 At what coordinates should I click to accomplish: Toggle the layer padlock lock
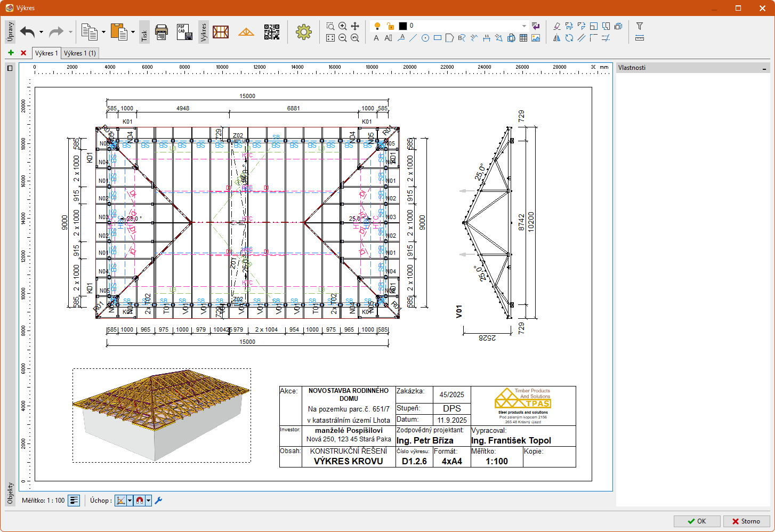pyautogui.click(x=390, y=26)
